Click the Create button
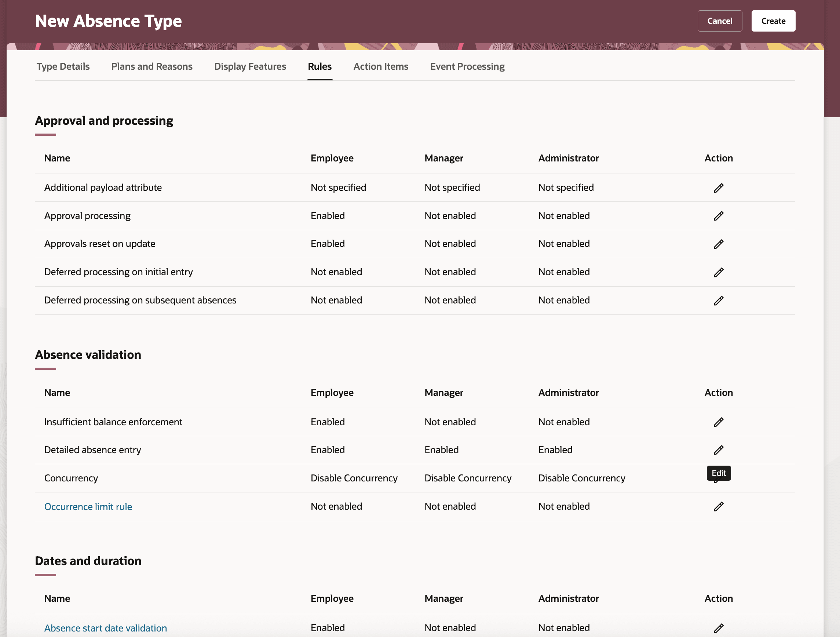The width and height of the screenshot is (840, 637). (x=773, y=21)
